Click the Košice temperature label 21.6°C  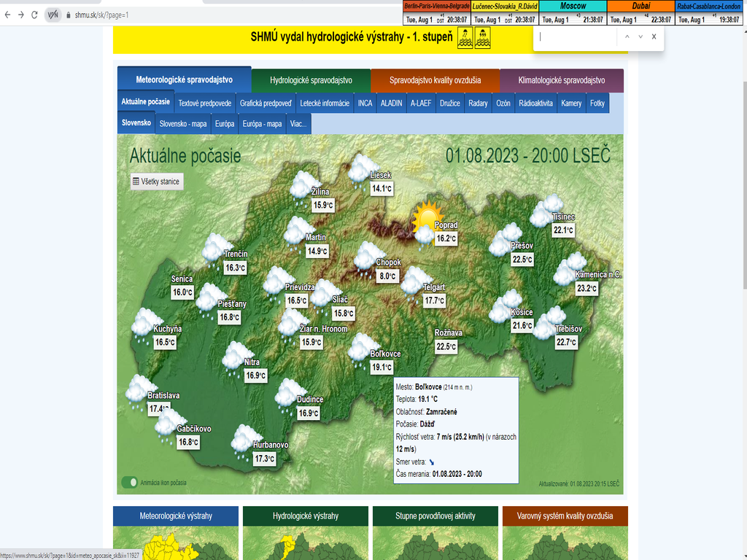[x=522, y=326]
